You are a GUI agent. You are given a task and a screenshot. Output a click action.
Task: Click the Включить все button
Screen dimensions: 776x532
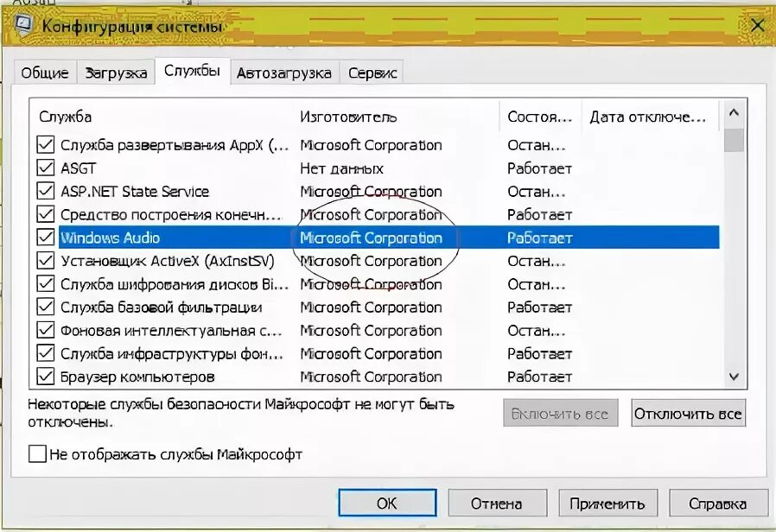560,414
